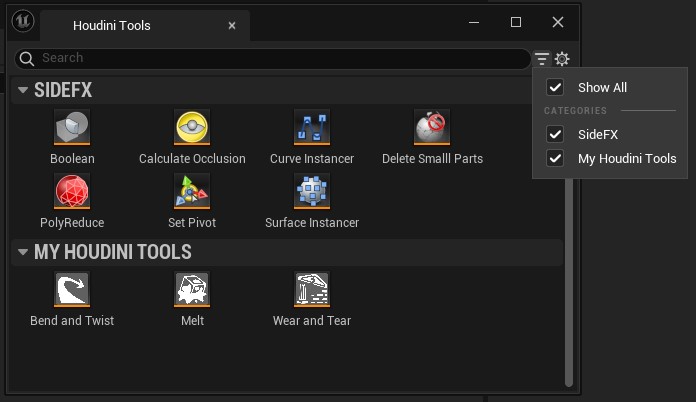Image resolution: width=696 pixels, height=402 pixels.
Task: Open the Calculate Occlusion tool icon
Action: pos(192,127)
